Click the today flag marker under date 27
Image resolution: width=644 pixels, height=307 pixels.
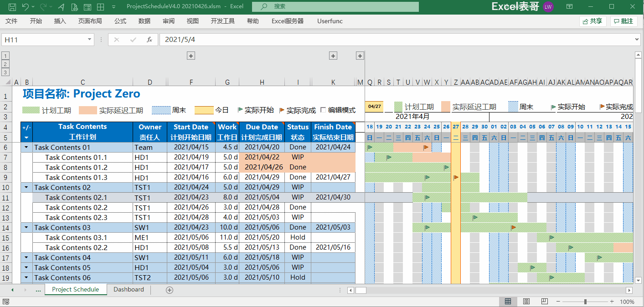point(456,177)
